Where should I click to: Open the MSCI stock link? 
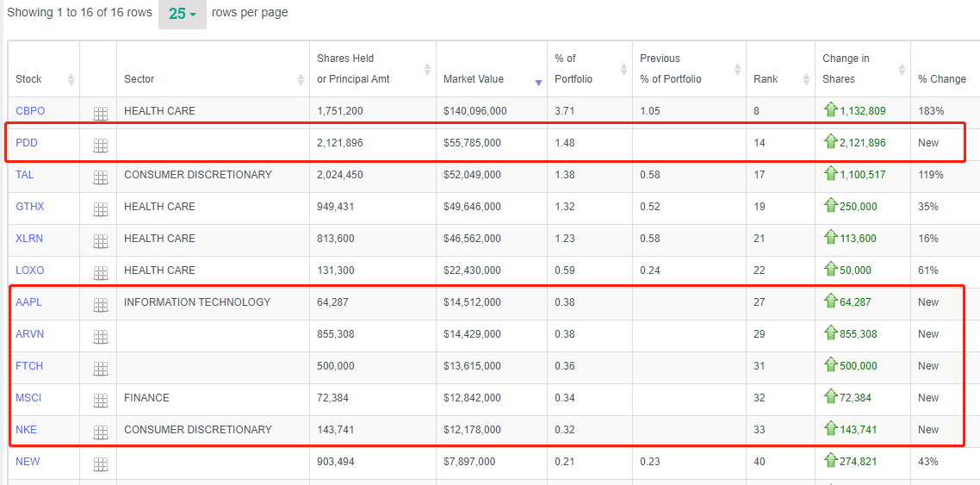(28, 398)
